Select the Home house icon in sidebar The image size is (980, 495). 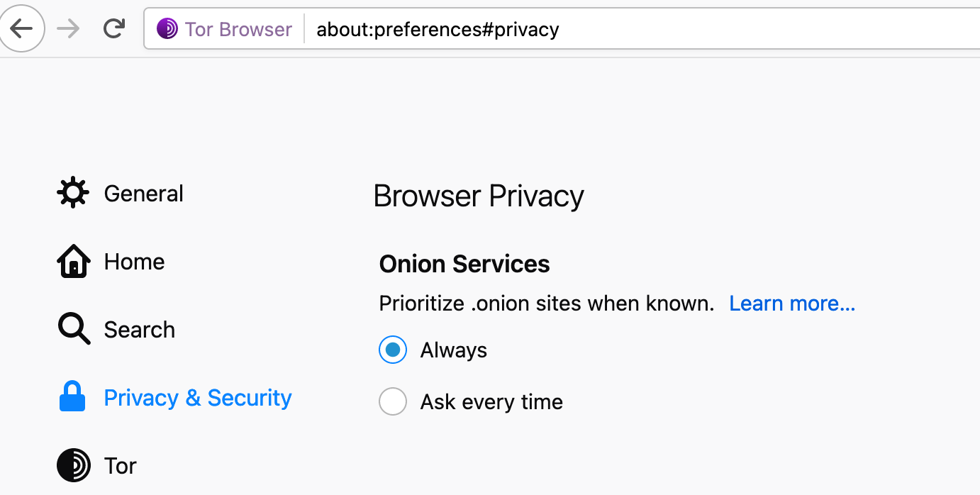(x=73, y=260)
